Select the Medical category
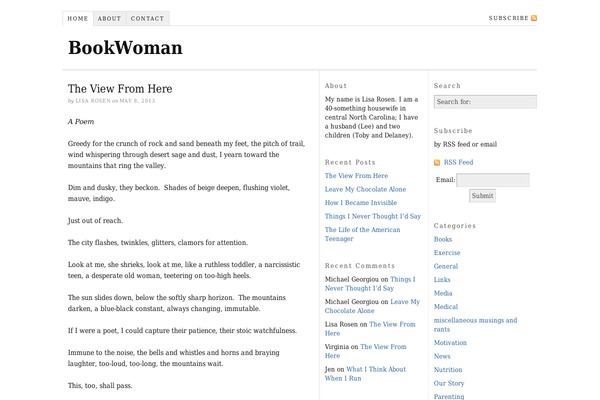This screenshot has height=400, width=600. pos(446,307)
